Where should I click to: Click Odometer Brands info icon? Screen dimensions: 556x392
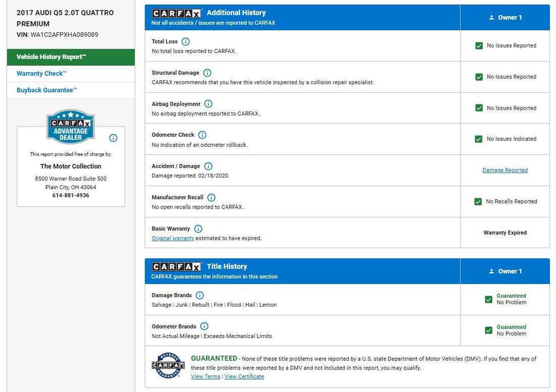204,327
